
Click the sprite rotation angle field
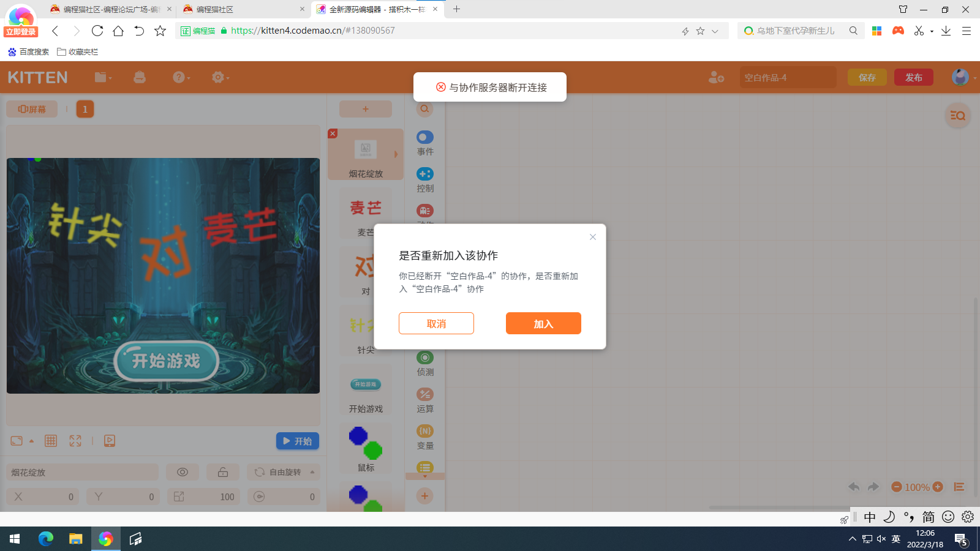284,497
